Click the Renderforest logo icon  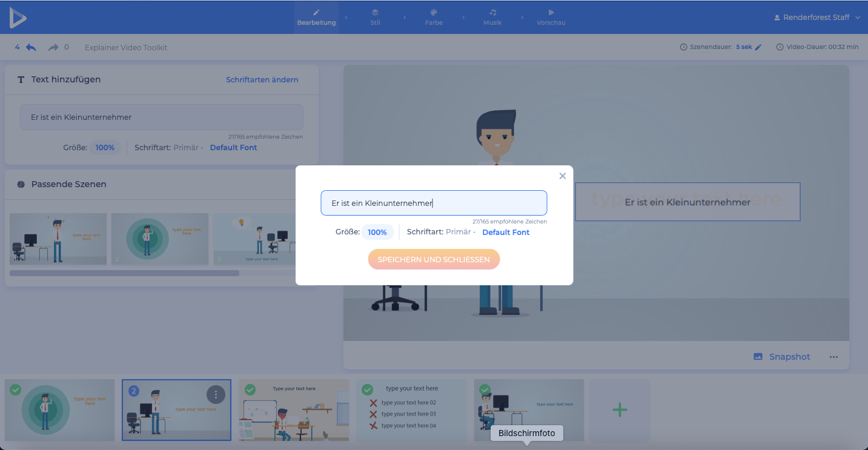click(18, 18)
